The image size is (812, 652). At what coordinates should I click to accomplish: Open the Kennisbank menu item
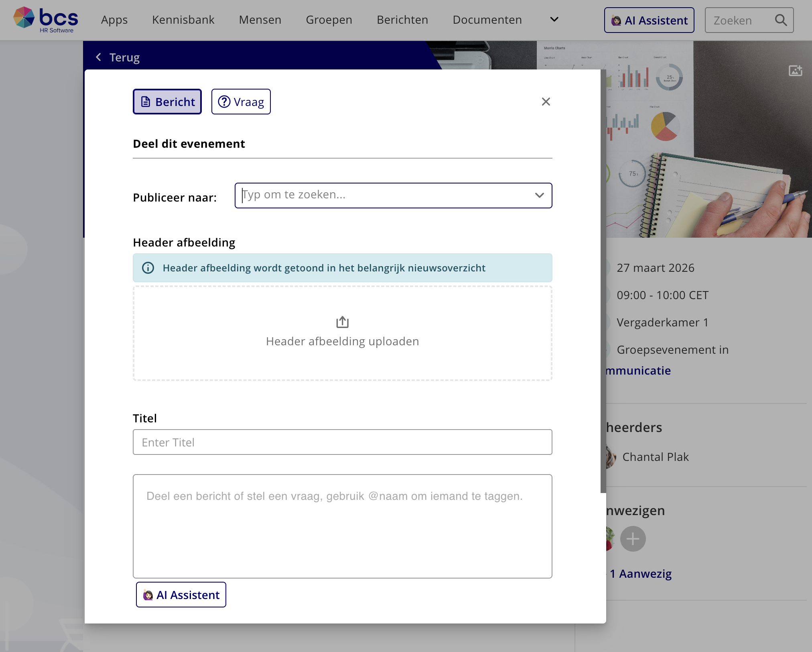[183, 20]
